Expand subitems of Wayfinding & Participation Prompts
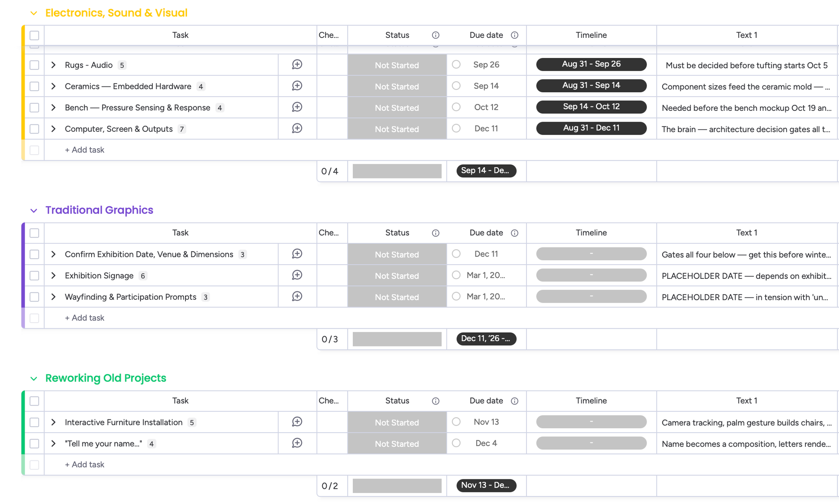Screen dimensions: 839x504 [53, 297]
